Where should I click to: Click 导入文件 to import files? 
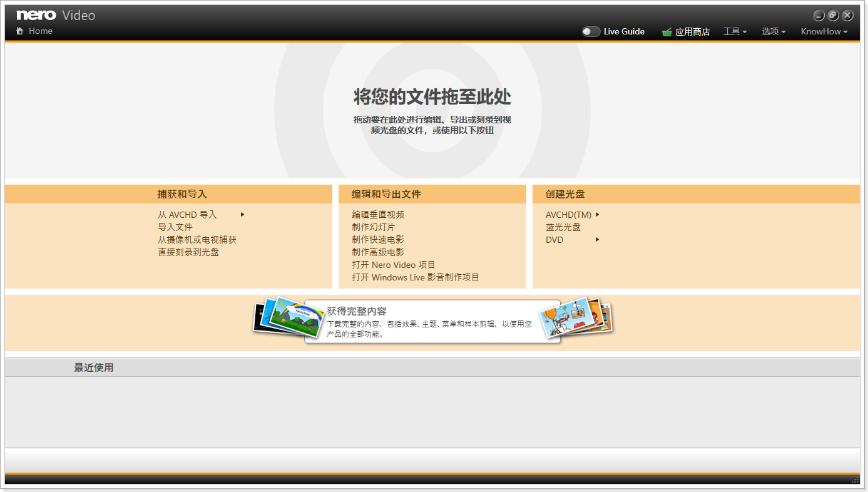click(x=175, y=227)
